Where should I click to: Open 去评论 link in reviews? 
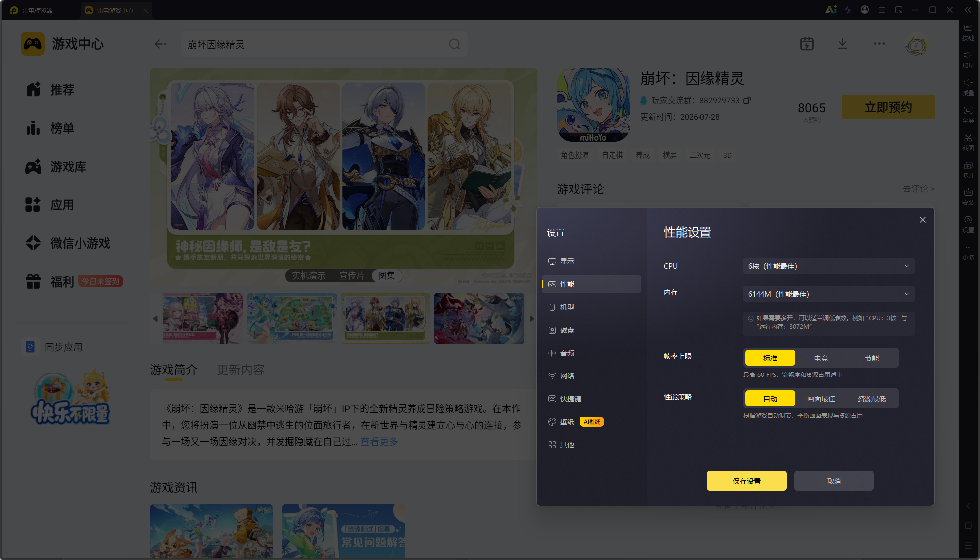(918, 188)
